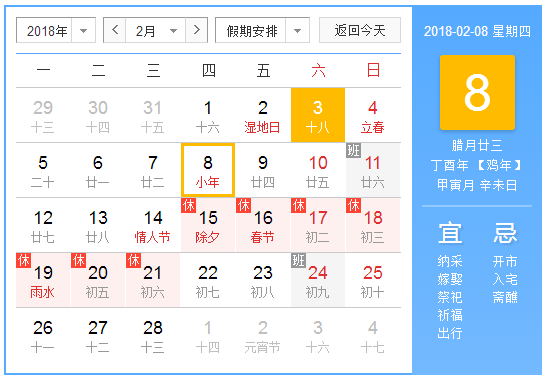This screenshot has height=376, width=547.
Task: Select February 22 初七
Action: (208, 280)
